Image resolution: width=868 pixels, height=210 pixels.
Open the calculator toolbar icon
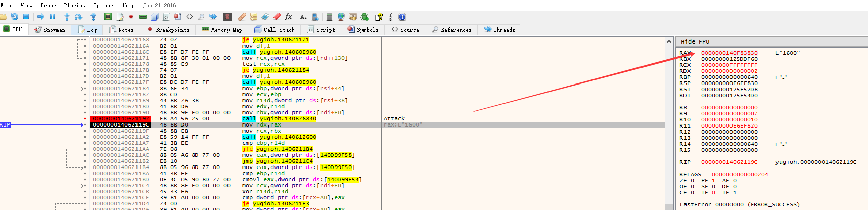pyautogui.click(x=329, y=17)
